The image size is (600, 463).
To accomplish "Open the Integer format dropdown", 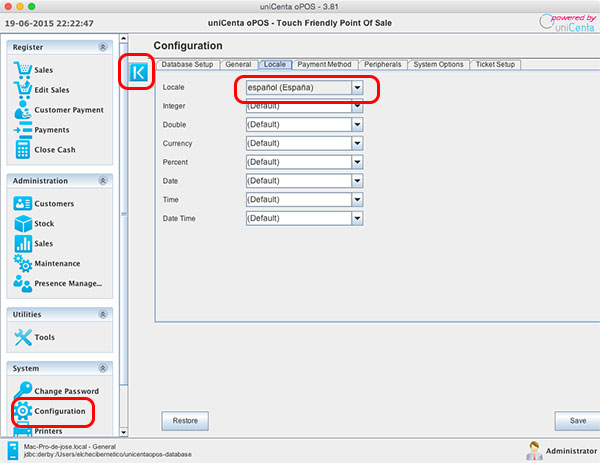I will (x=304, y=106).
